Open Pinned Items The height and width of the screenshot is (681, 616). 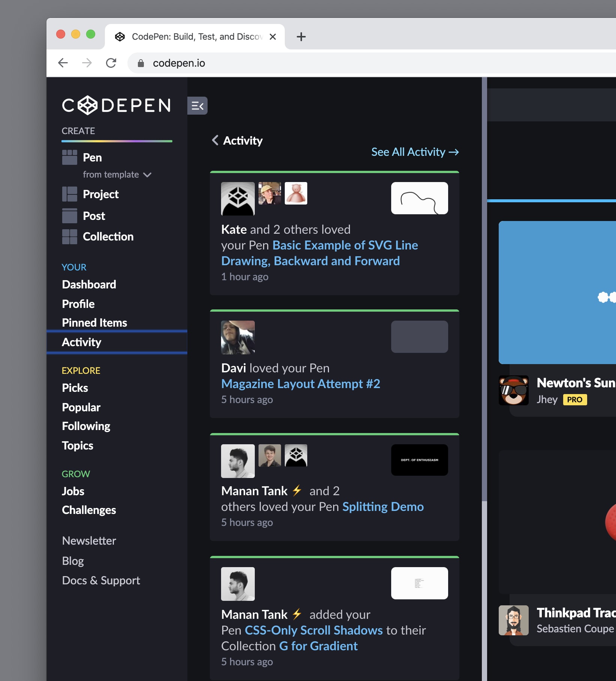pos(94,323)
